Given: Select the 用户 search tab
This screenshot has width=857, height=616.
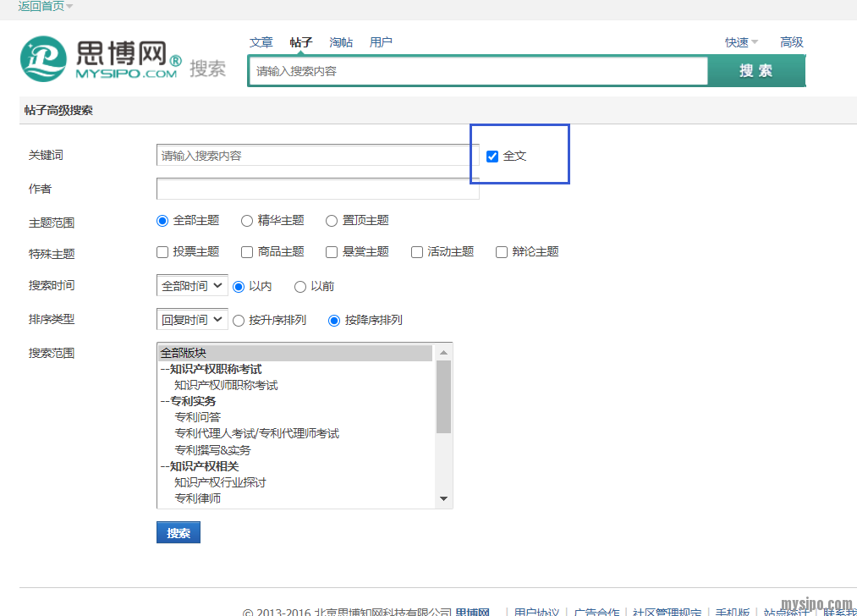Looking at the screenshot, I should click(x=381, y=42).
